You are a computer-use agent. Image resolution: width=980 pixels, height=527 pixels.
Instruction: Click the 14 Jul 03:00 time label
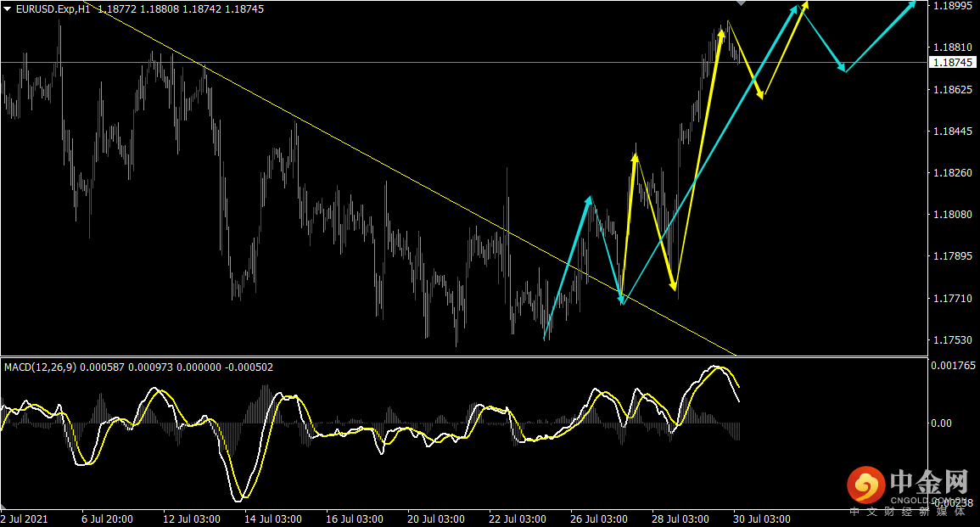(x=273, y=519)
